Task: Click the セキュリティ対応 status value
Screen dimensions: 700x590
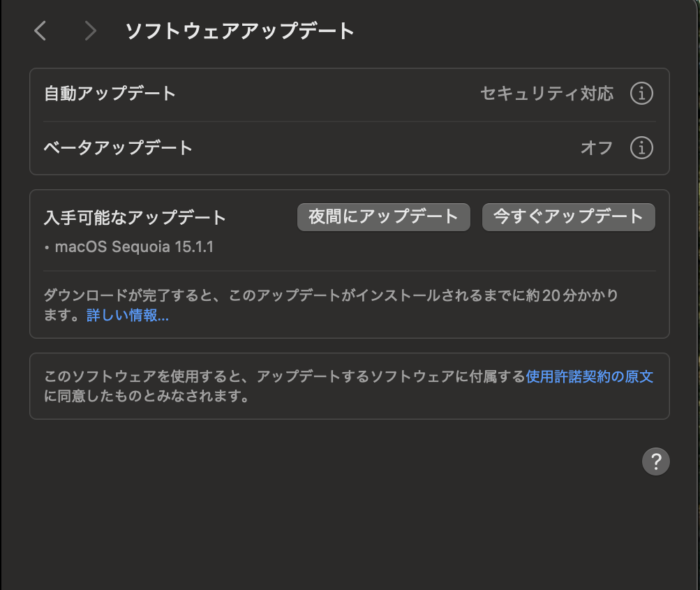Action: point(546,93)
